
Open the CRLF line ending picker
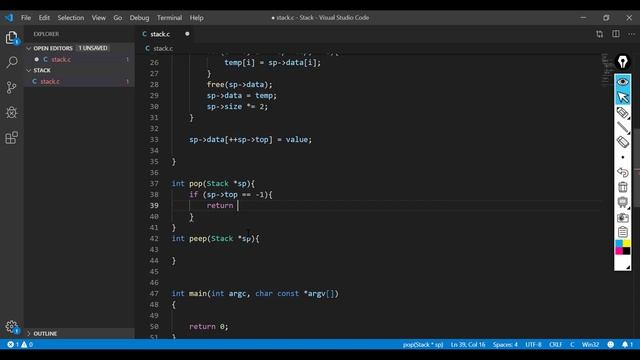tap(555, 344)
